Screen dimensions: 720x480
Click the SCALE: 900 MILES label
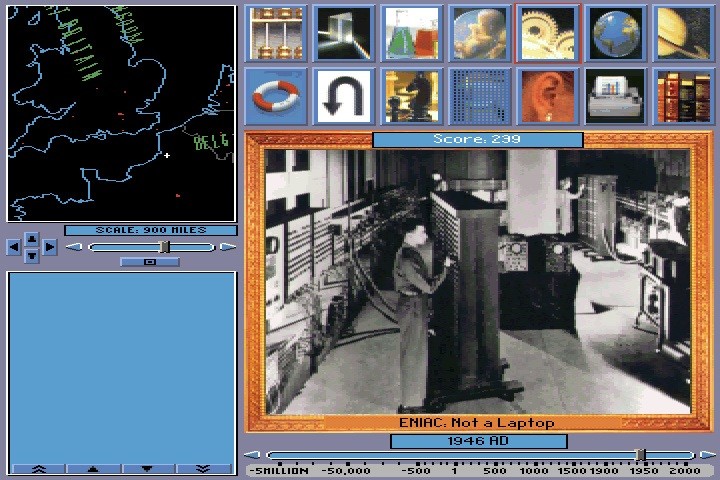151,230
